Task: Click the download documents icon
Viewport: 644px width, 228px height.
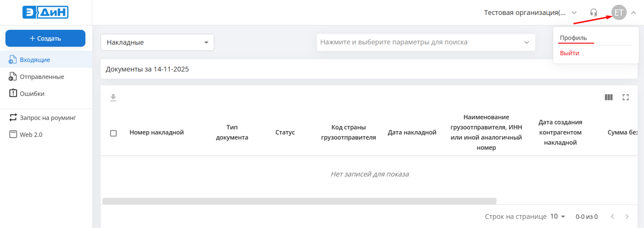Action: click(113, 97)
